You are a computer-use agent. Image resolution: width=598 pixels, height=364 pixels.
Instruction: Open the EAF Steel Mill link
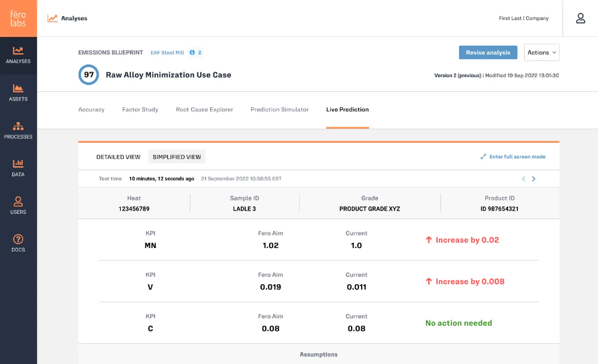(167, 52)
